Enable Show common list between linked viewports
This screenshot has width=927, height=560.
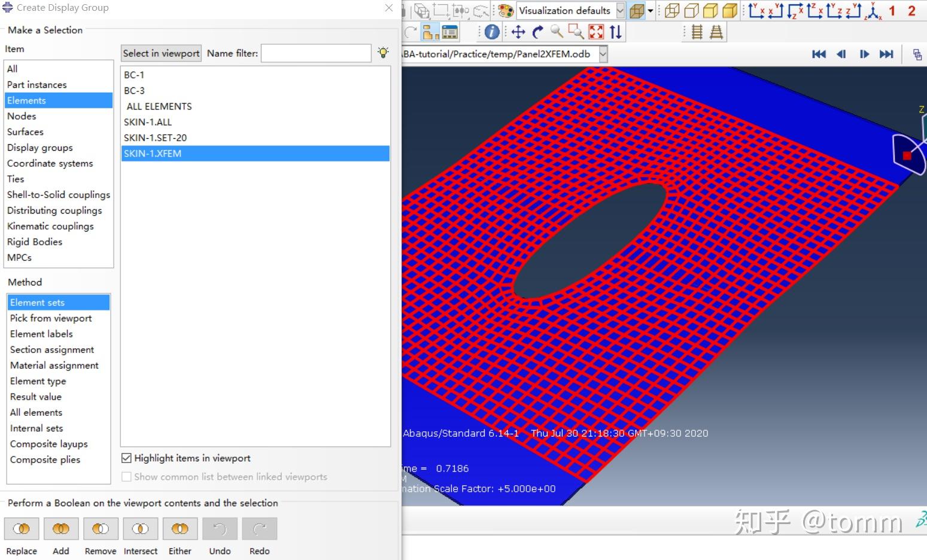click(x=126, y=477)
